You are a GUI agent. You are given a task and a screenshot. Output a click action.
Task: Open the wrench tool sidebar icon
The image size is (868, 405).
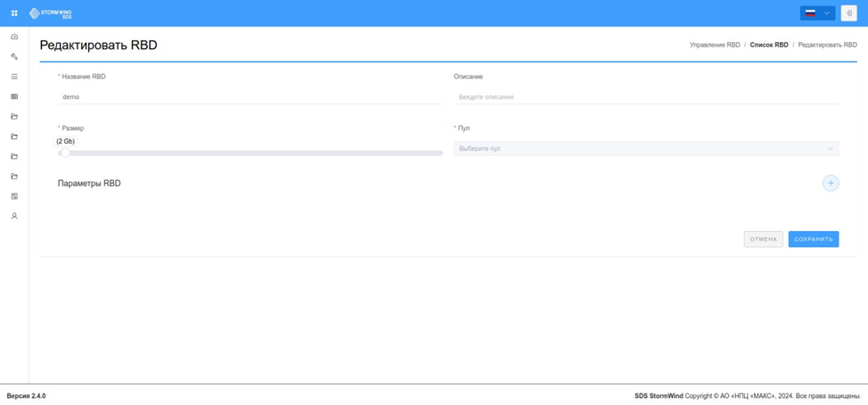14,56
